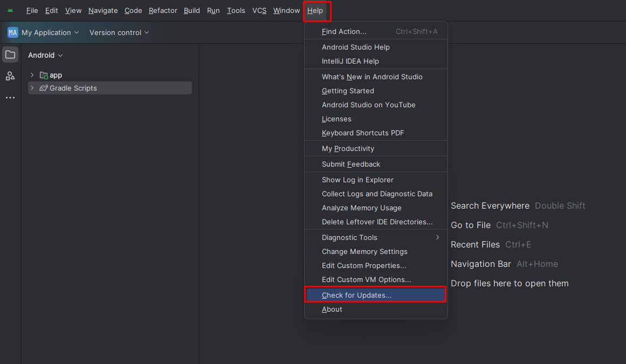The width and height of the screenshot is (626, 364).
Task: Open the Diagnostic Tools submenu
Action: click(x=376, y=237)
